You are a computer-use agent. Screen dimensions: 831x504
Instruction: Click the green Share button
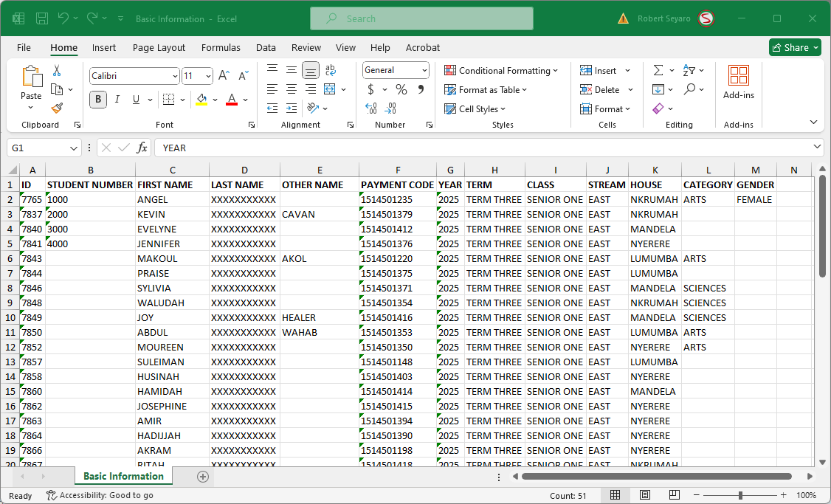tap(795, 47)
